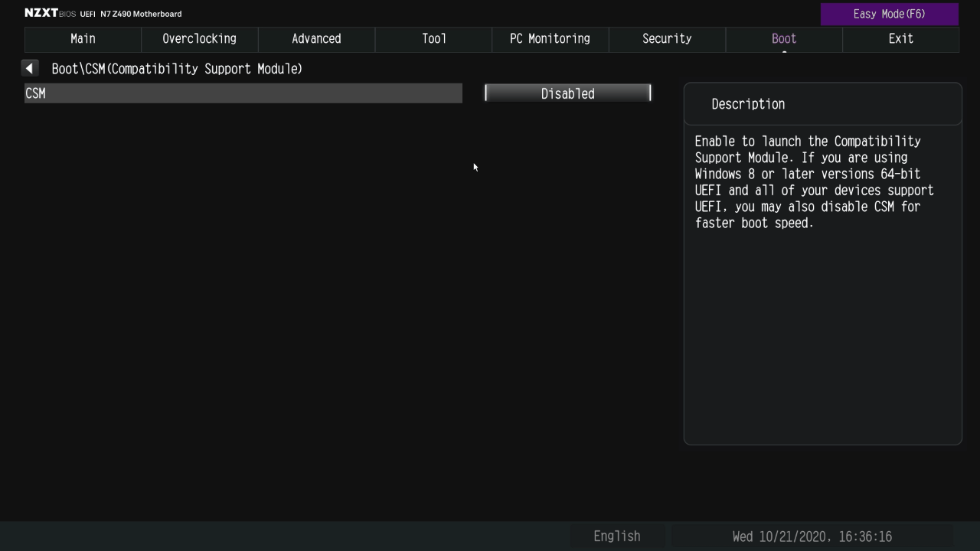Click the 16:36:16 clock time

[864, 536]
